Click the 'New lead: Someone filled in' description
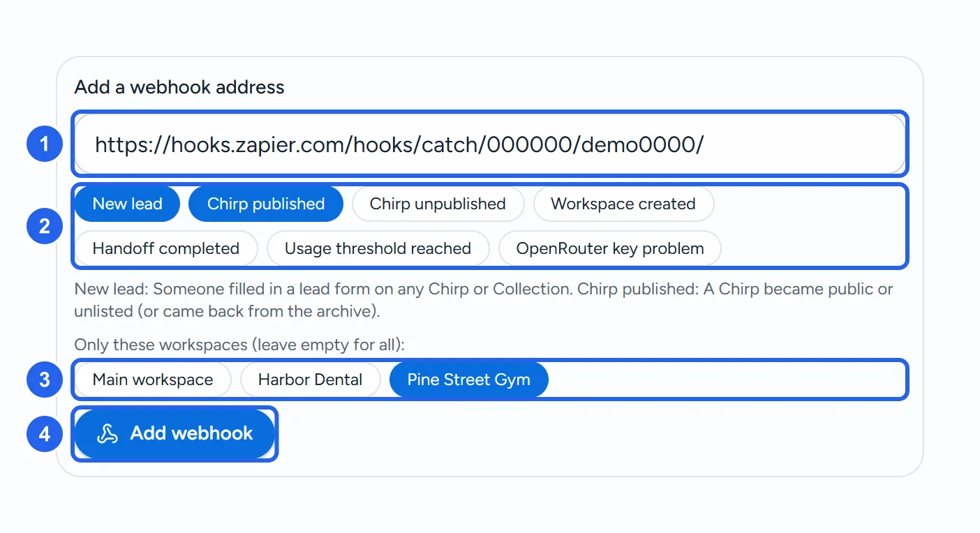The width and height of the screenshot is (980, 533). coord(484,300)
